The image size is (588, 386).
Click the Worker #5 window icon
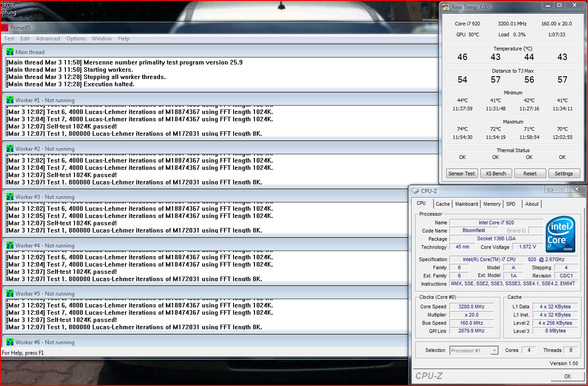(x=10, y=293)
